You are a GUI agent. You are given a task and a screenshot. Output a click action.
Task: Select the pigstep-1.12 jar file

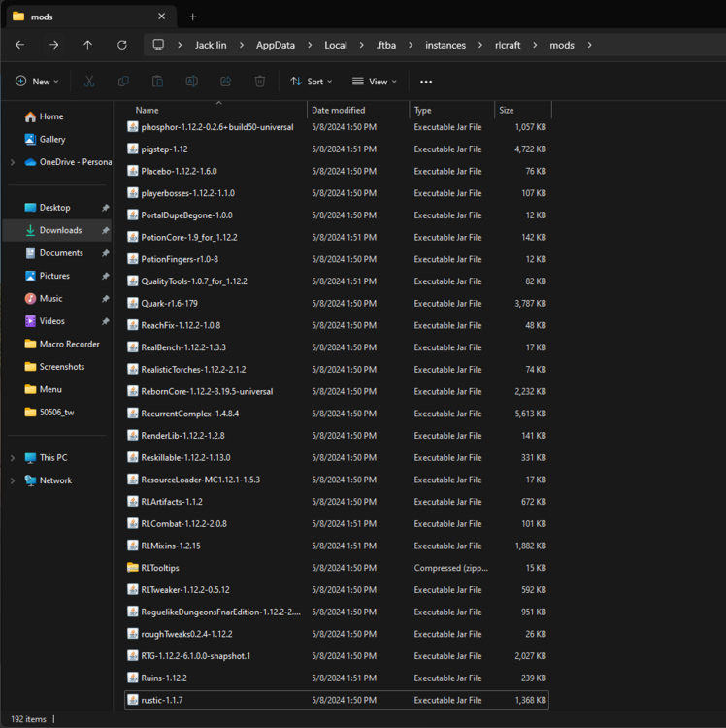point(337,149)
